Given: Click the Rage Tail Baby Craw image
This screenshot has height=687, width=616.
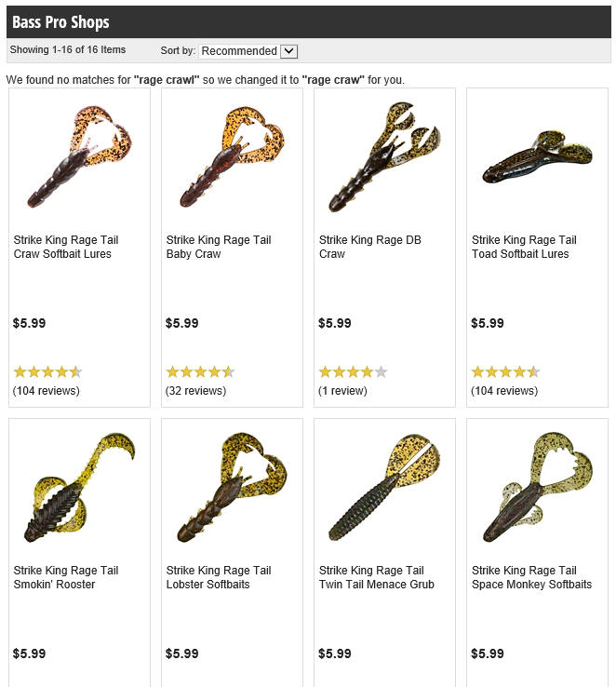Looking at the screenshot, I should click(232, 156).
